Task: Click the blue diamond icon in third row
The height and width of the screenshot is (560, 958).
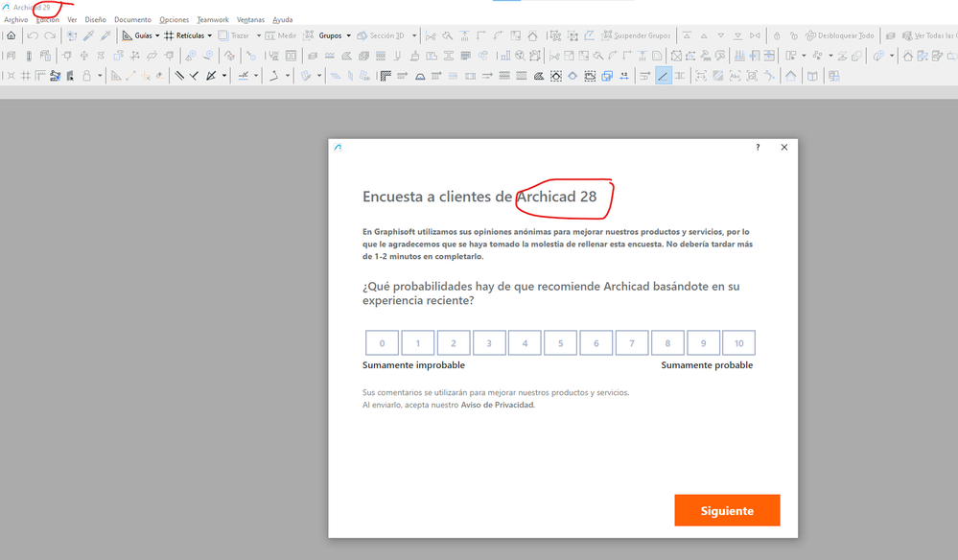Action: tap(572, 76)
